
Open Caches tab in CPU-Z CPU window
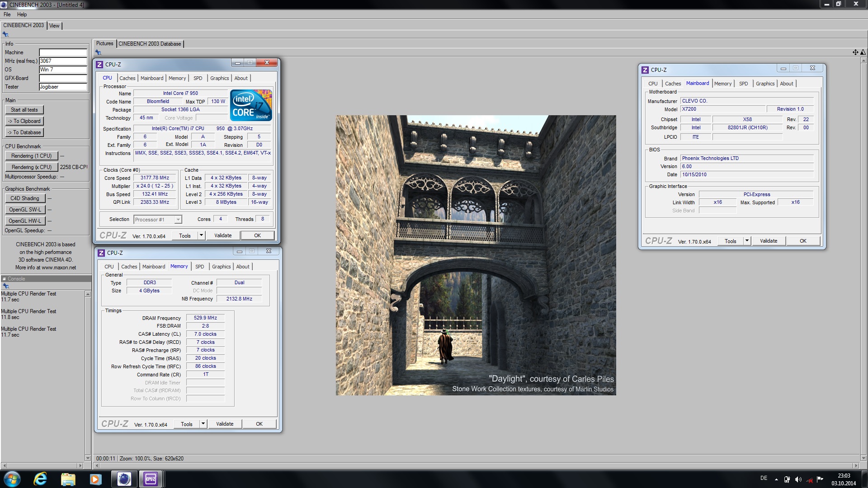(127, 78)
